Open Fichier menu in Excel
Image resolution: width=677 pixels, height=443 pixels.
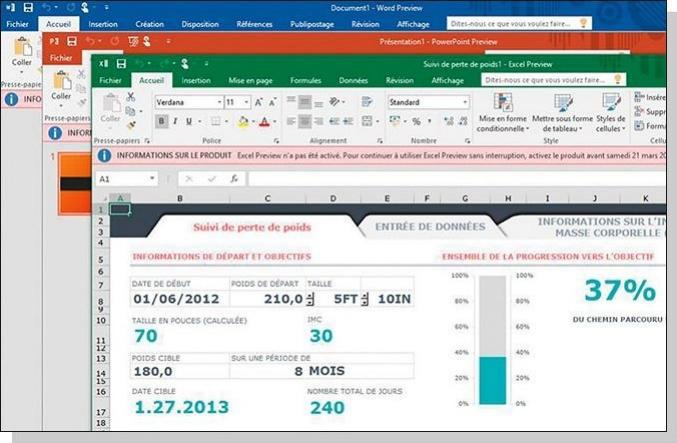110,81
